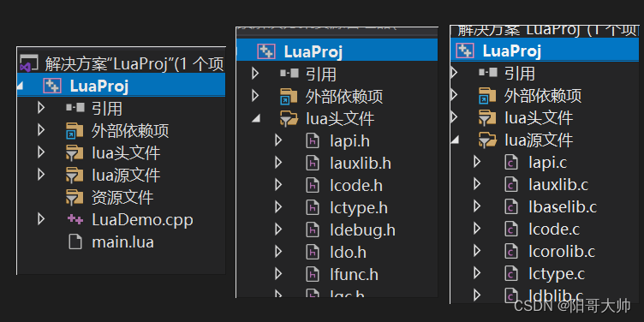Image resolution: width=644 pixels, height=322 pixels.
Task: Expand 引用 node in middle panel
Action: [255, 74]
